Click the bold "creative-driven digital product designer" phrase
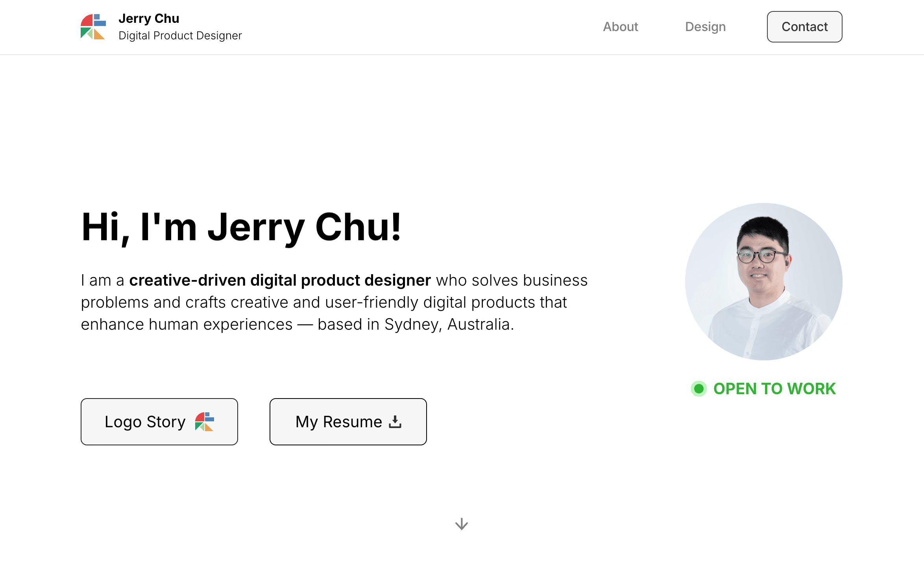This screenshot has height=574, width=924. point(280,280)
